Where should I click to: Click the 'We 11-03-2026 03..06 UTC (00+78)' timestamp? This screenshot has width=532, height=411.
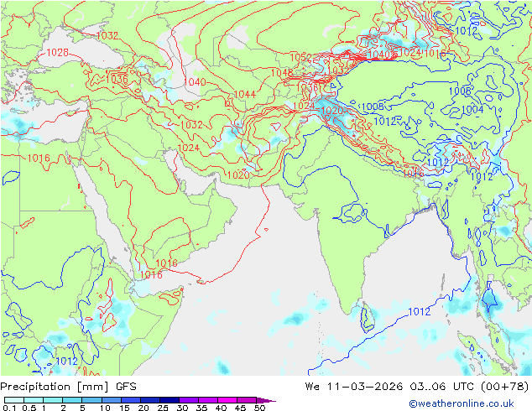(x=417, y=387)
